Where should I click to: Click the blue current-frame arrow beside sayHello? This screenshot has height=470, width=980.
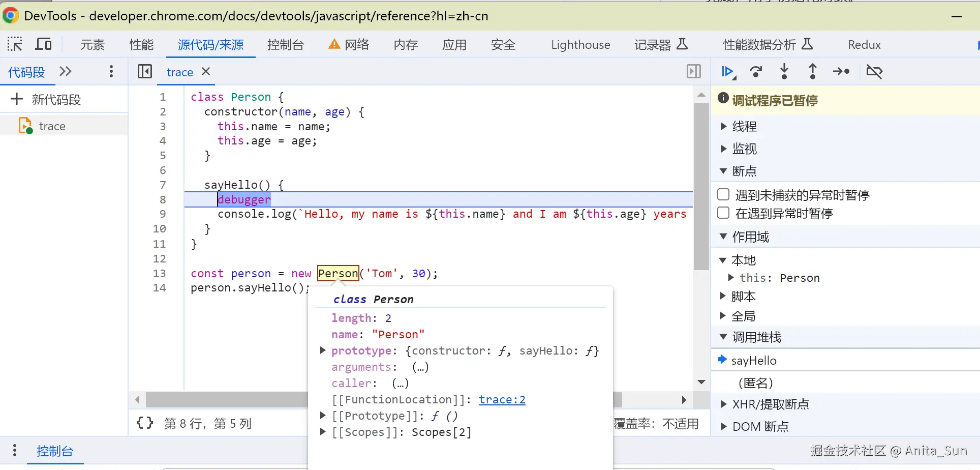point(722,360)
